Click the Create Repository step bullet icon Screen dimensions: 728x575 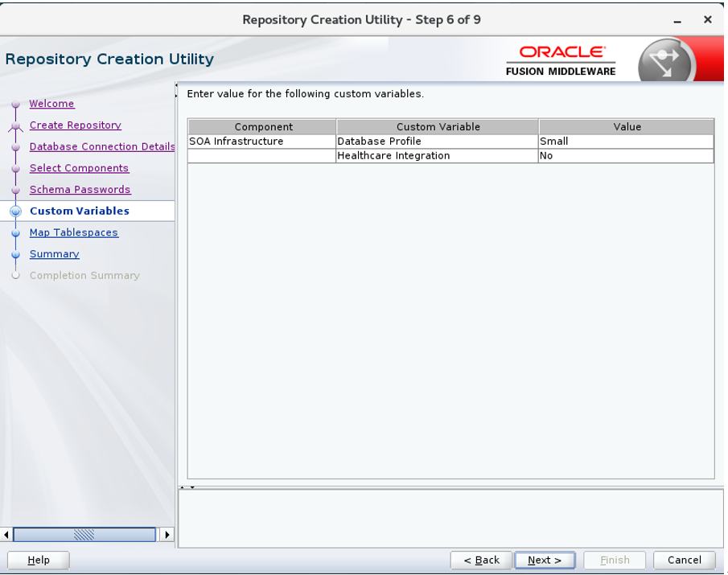(16, 125)
